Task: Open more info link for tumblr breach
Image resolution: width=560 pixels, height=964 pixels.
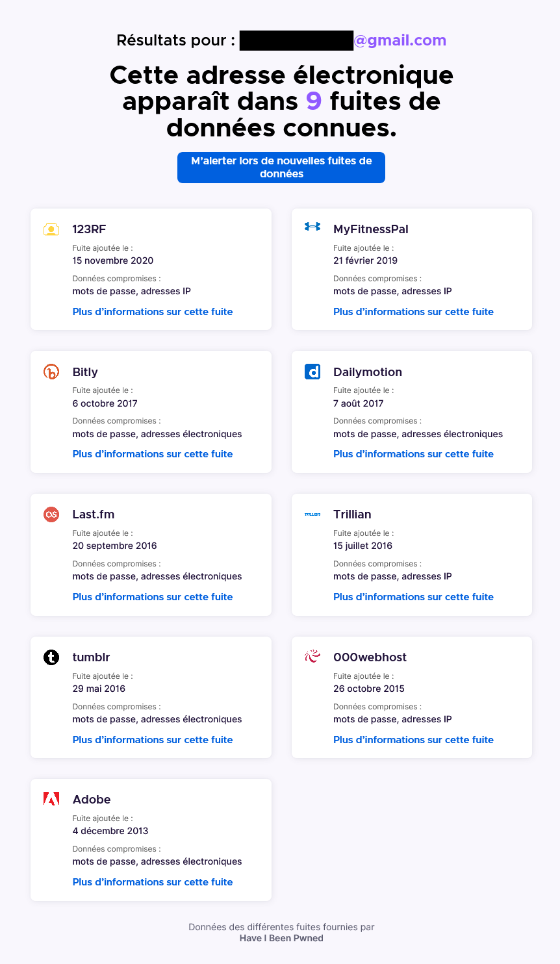Action: point(153,740)
